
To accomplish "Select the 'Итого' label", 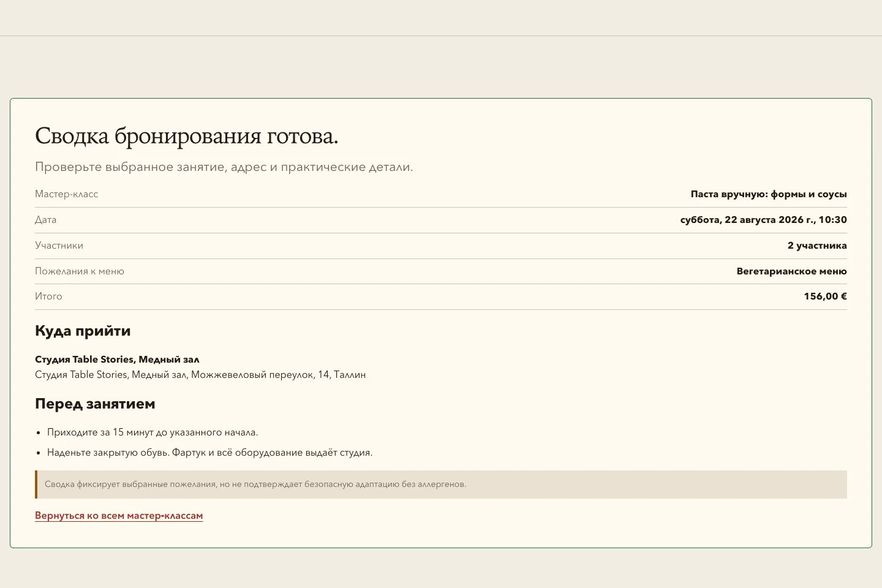I will click(x=48, y=296).
